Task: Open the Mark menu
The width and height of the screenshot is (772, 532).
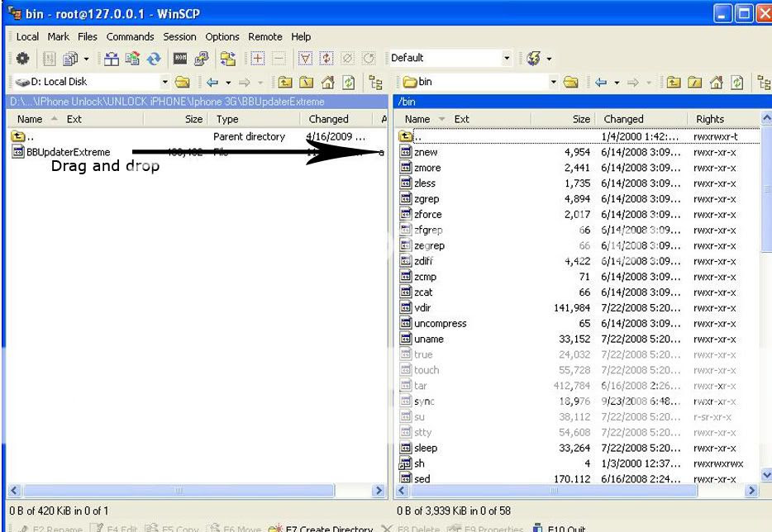Action: pos(59,37)
